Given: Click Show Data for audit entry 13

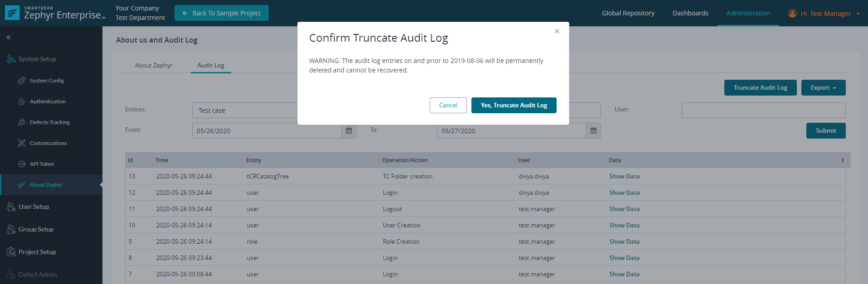Looking at the screenshot, I should coord(624,177).
